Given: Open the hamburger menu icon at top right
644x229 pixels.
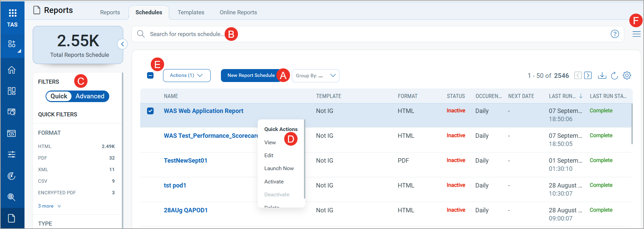Looking at the screenshot, I should pos(636,34).
